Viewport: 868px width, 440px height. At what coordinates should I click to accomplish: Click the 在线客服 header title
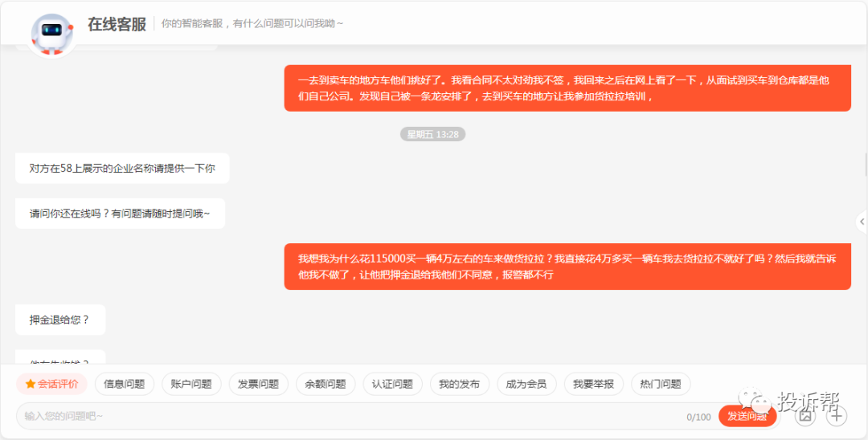117,24
